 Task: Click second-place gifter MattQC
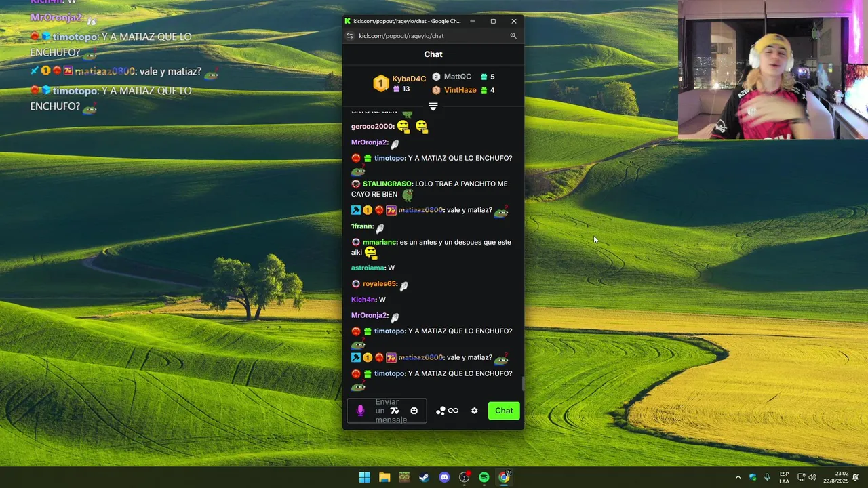click(458, 77)
